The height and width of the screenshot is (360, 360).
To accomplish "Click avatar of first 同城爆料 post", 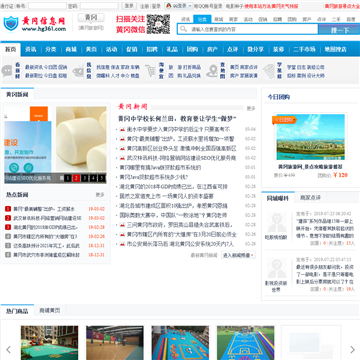I will (276, 222).
